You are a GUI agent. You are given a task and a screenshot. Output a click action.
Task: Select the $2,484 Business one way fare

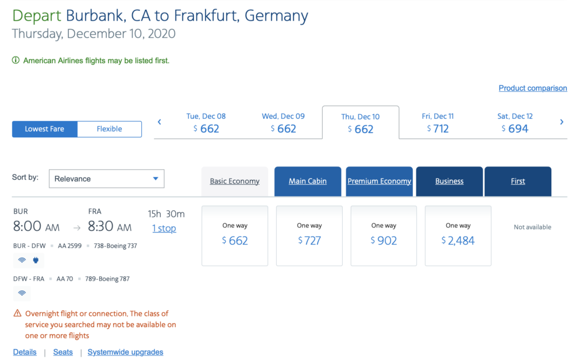pos(458,235)
